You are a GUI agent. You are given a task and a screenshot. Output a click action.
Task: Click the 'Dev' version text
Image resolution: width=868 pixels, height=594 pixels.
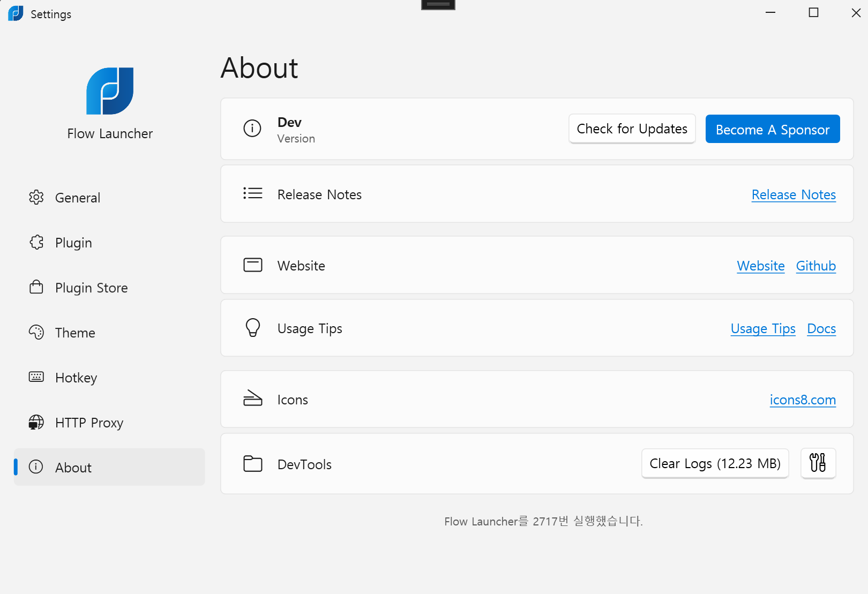click(x=289, y=122)
